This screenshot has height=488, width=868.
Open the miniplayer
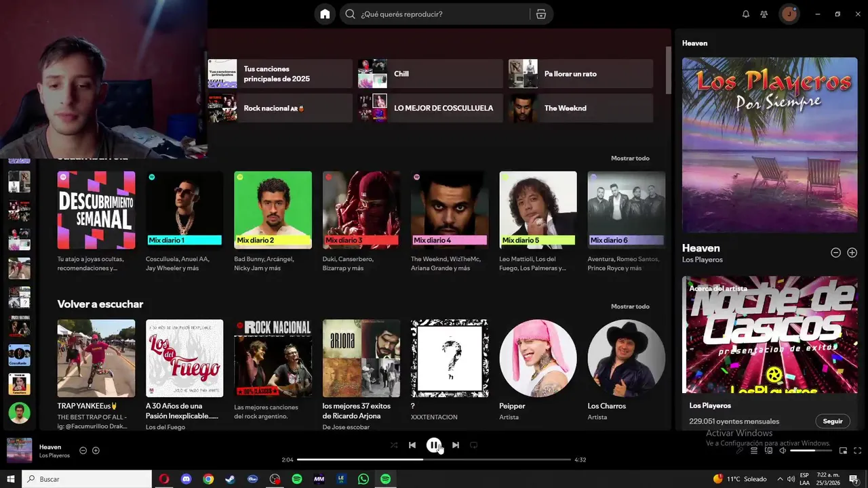844,451
